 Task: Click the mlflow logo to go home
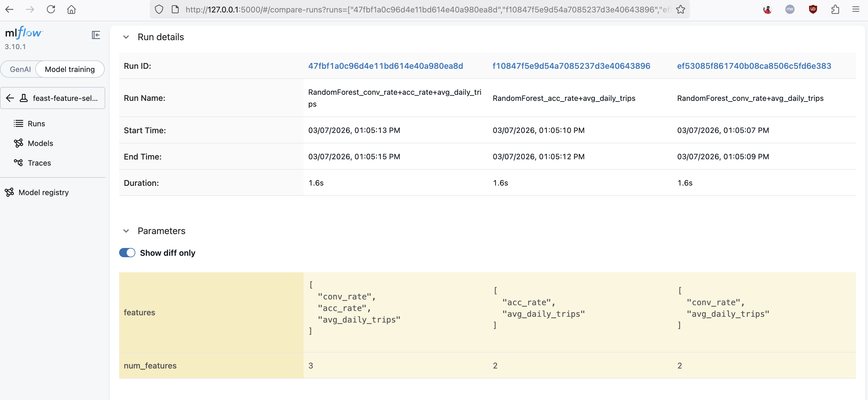coord(24,33)
